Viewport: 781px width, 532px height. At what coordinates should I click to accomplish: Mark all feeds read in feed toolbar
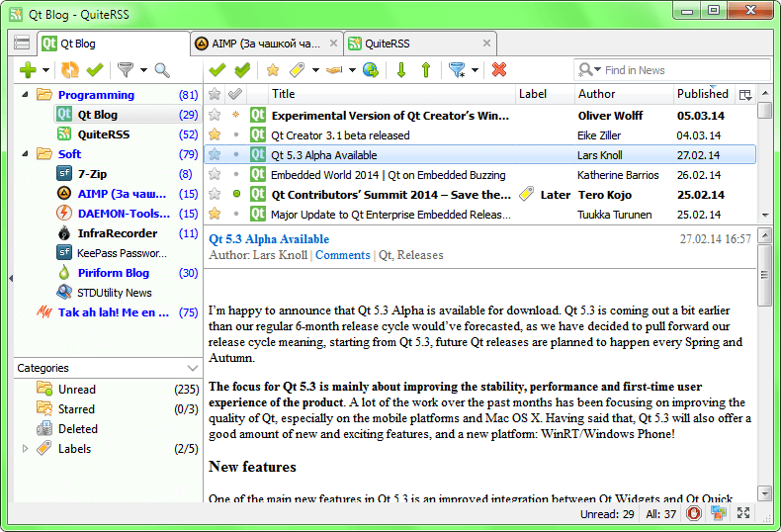(x=95, y=70)
